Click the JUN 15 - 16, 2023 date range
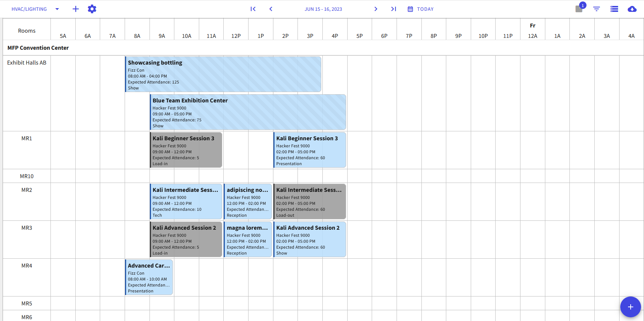Screen dimensions: 644x321 (x=323, y=9)
